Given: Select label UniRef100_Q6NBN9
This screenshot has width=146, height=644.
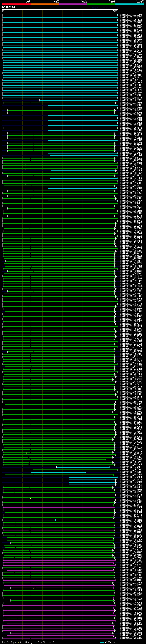Looking at the screenshot, I should point(131,638).
